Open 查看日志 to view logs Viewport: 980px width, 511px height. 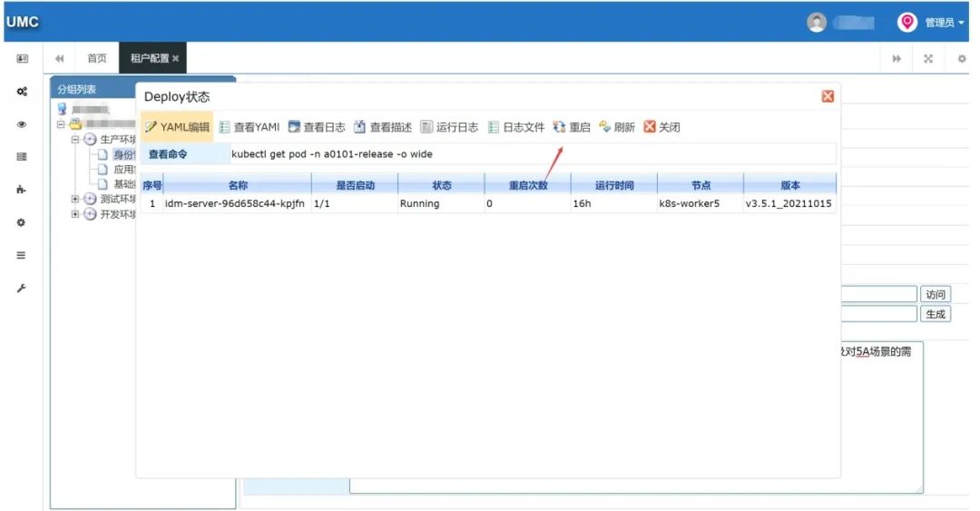tap(317, 127)
